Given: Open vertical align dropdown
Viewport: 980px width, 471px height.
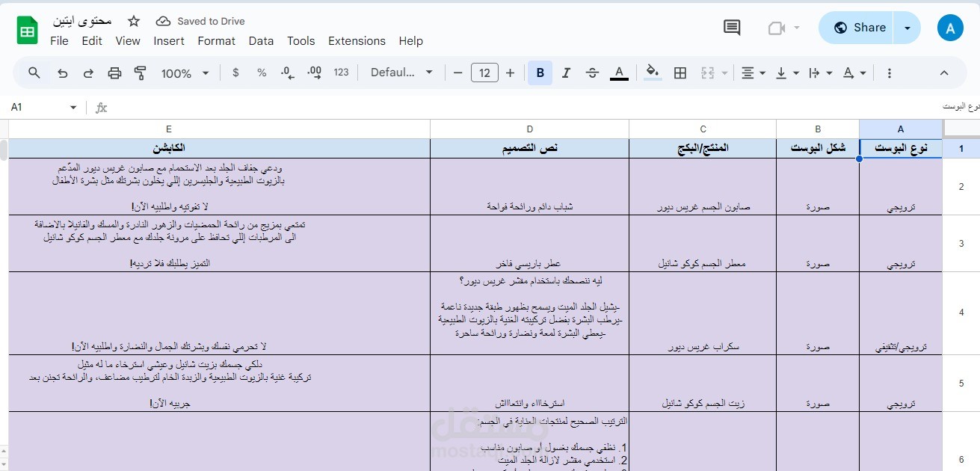Looking at the screenshot, I should pyautogui.click(x=787, y=73).
